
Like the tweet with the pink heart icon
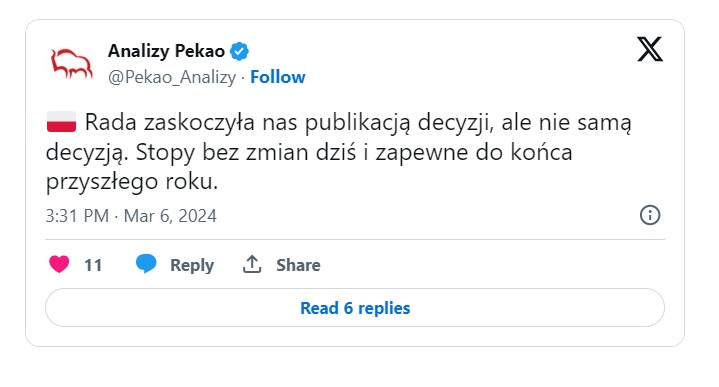59,264
